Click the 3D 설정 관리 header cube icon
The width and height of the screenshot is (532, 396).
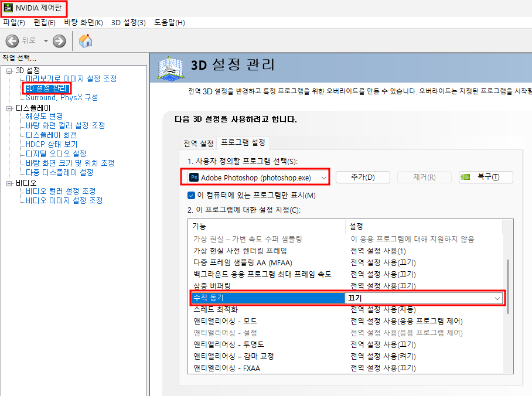click(171, 68)
